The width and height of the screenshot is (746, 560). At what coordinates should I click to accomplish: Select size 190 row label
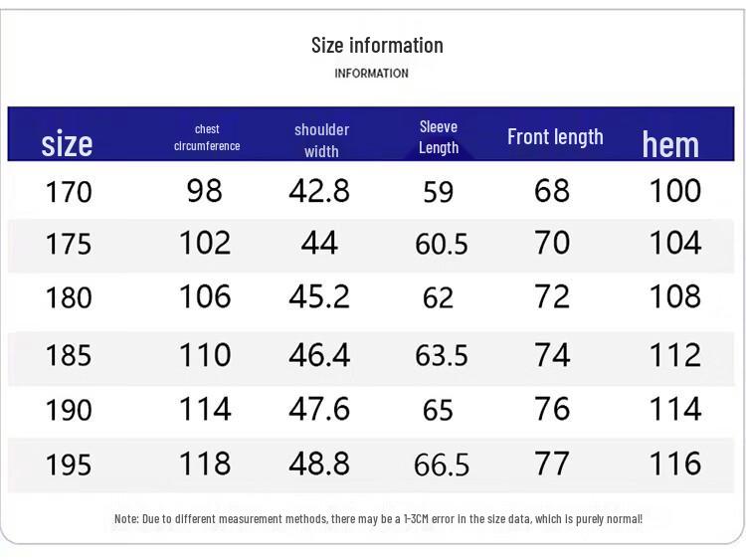coord(69,410)
